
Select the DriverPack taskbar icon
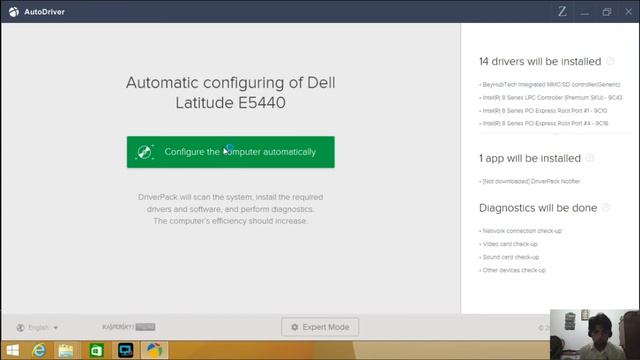154,350
